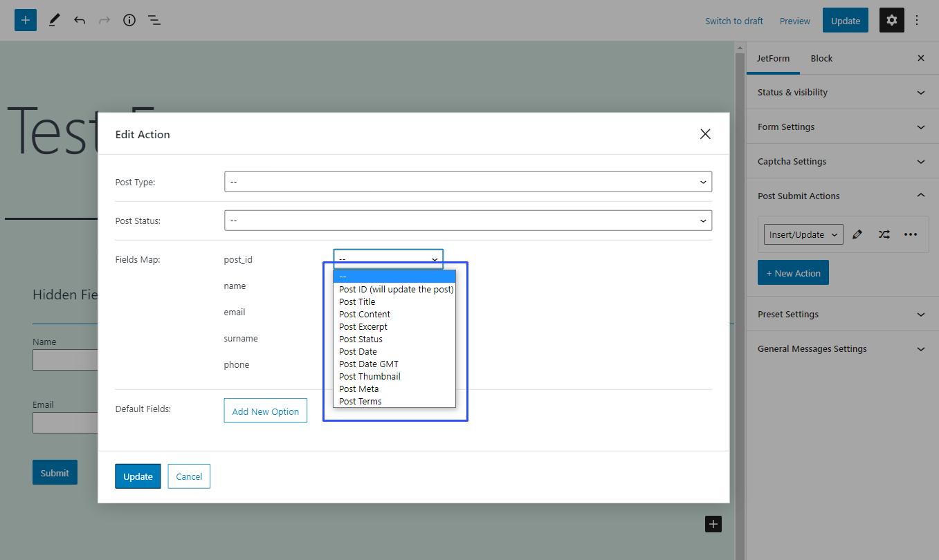Image resolution: width=939 pixels, height=560 pixels.
Task: Select the editing tools pencil icon
Action: click(x=54, y=20)
